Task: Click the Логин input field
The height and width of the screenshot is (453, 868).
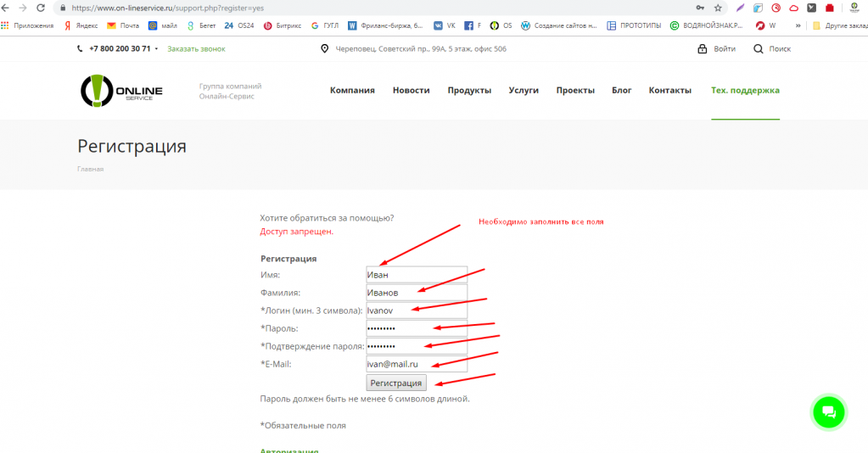Action: tap(417, 310)
